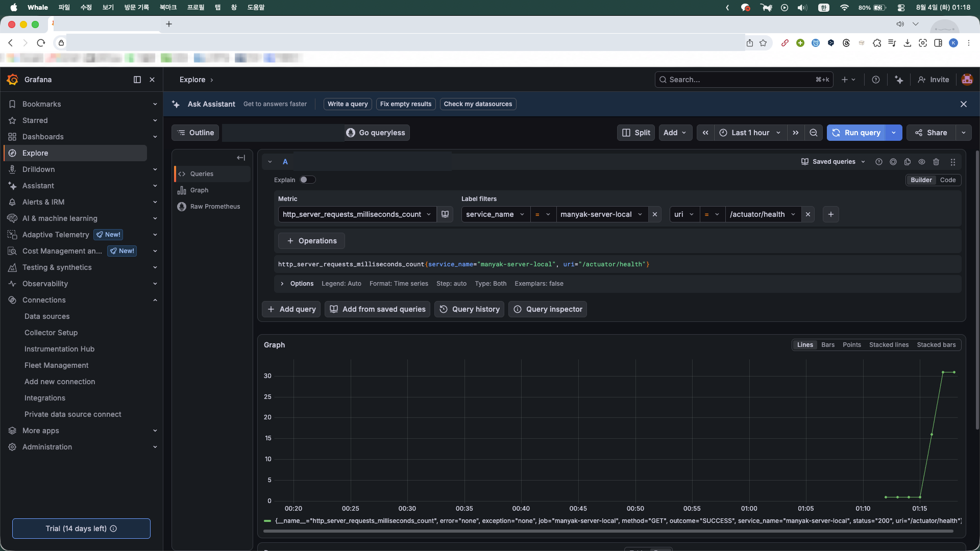Select Lines graph style
The height and width of the screenshot is (551, 980).
pyautogui.click(x=805, y=345)
